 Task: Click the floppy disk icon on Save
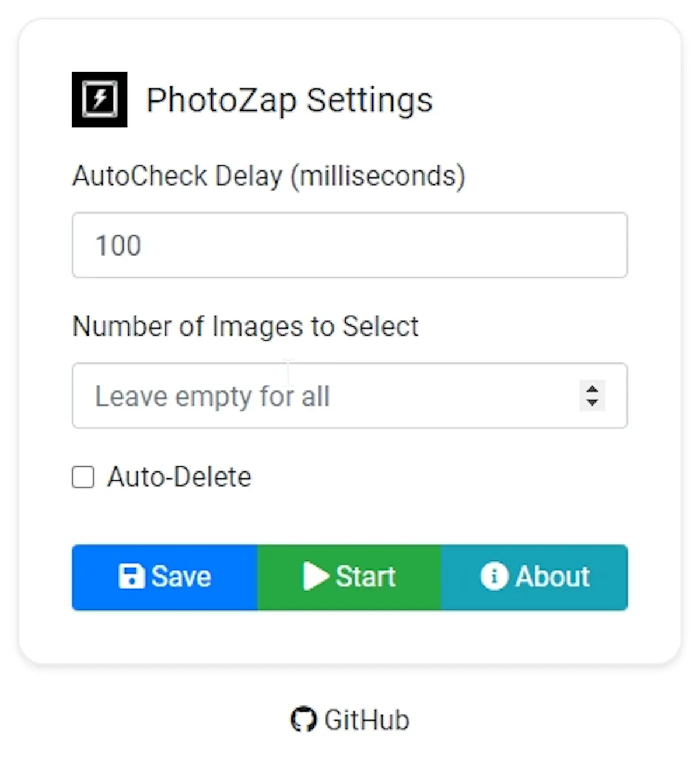(x=132, y=577)
